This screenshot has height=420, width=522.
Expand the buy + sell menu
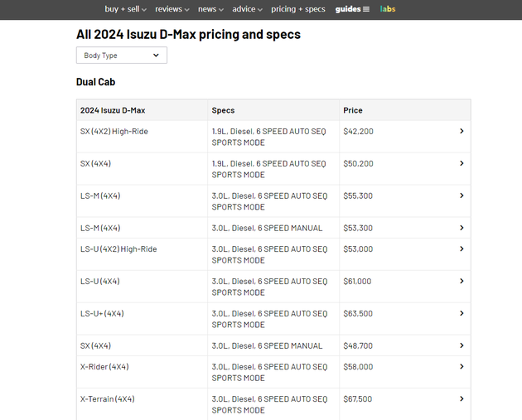[125, 9]
